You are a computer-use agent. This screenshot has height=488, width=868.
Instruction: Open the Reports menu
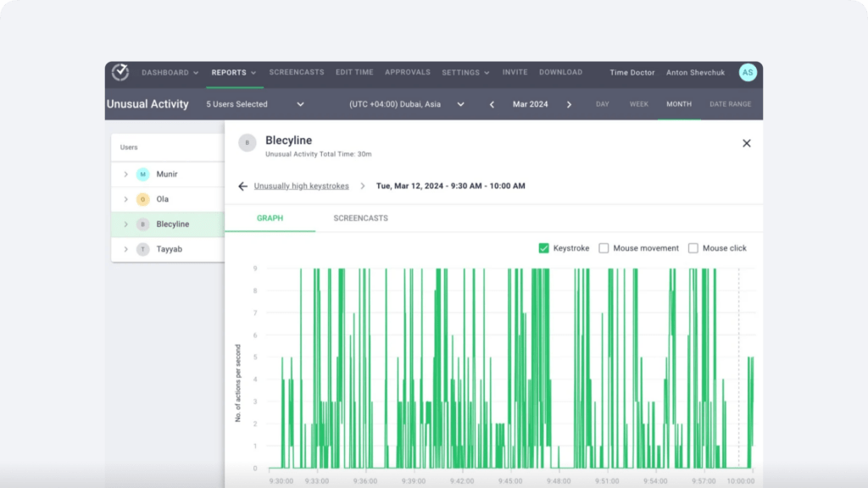pos(234,73)
